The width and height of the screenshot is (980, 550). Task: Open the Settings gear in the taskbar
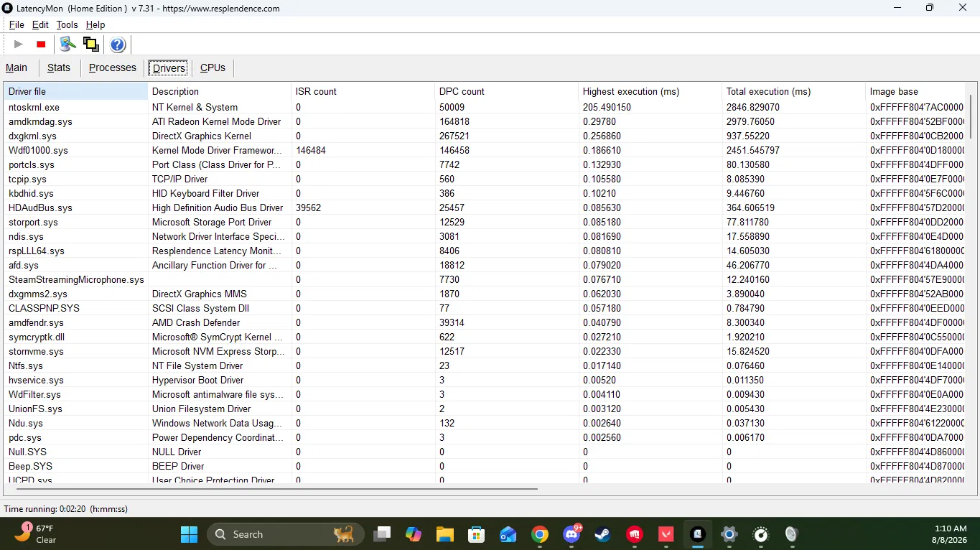729,534
